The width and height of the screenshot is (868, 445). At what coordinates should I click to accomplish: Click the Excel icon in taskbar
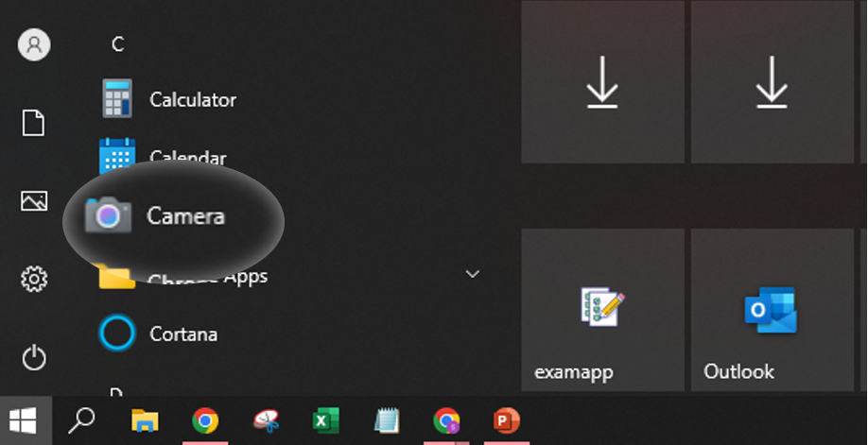click(x=325, y=420)
